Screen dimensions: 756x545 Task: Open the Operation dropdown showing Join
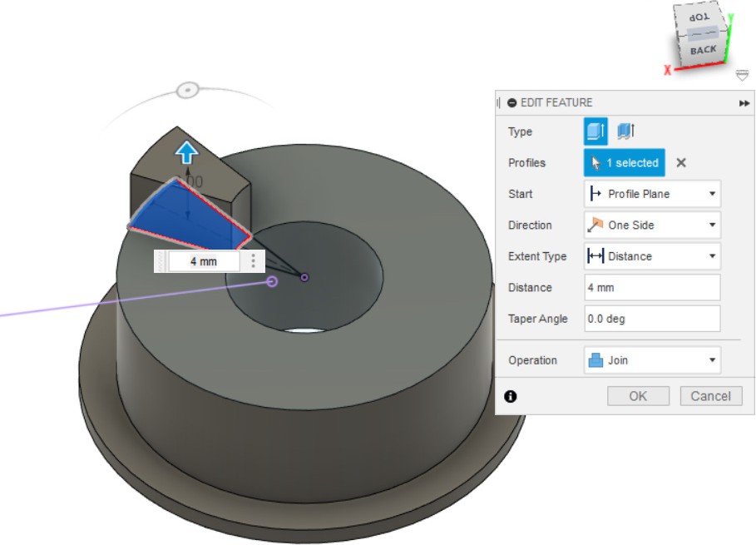click(x=652, y=360)
